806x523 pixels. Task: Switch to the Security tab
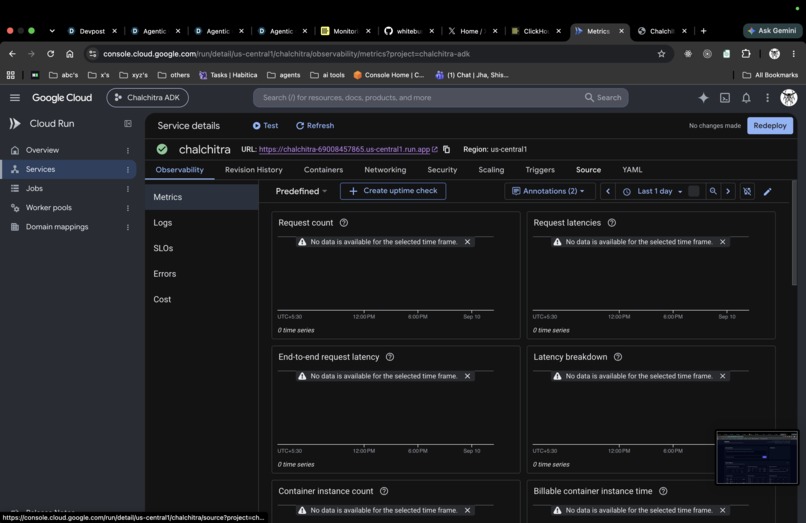click(442, 170)
